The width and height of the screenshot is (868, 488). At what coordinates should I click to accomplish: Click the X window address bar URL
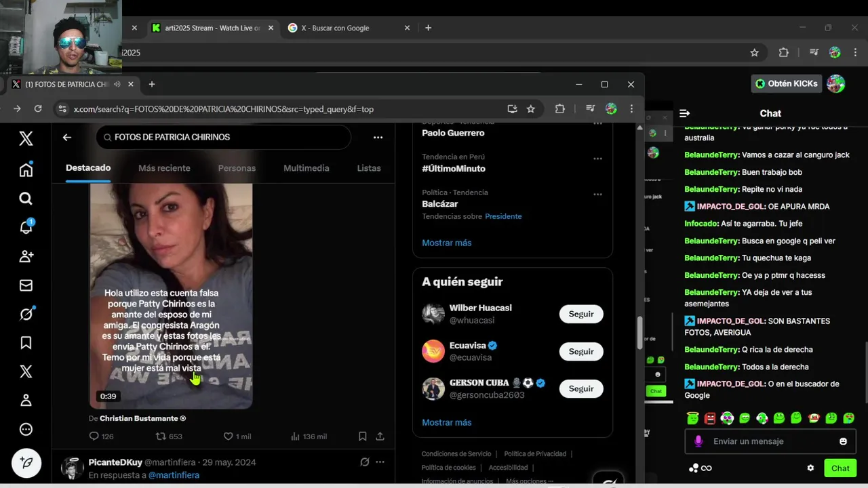tap(224, 109)
